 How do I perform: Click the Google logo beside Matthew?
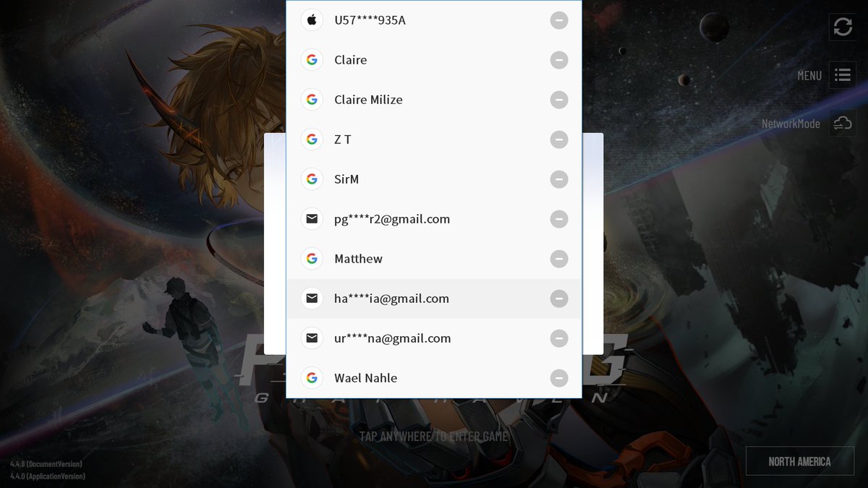[x=312, y=259]
